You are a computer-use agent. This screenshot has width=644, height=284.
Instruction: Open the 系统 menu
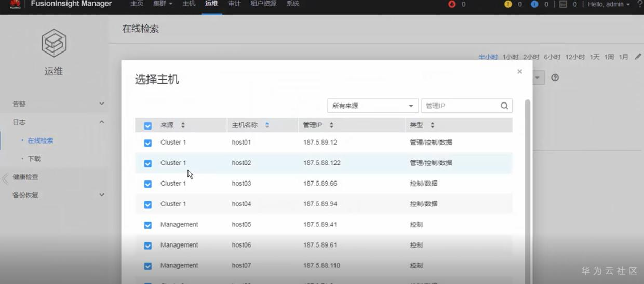[293, 4]
